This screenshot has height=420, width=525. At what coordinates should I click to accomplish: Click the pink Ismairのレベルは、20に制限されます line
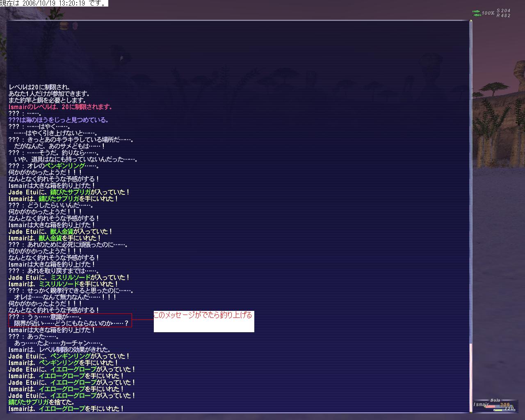pos(60,107)
